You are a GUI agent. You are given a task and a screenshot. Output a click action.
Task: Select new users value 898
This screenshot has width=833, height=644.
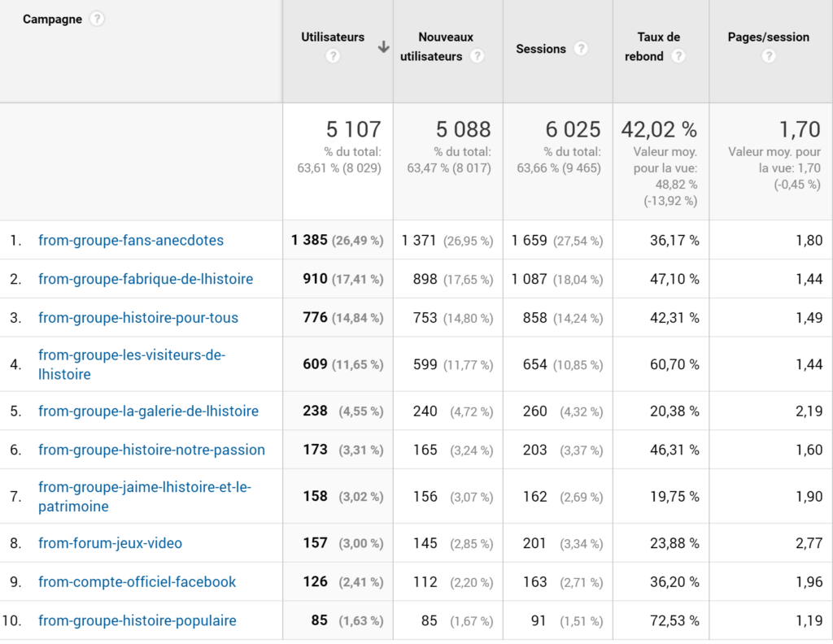point(425,280)
